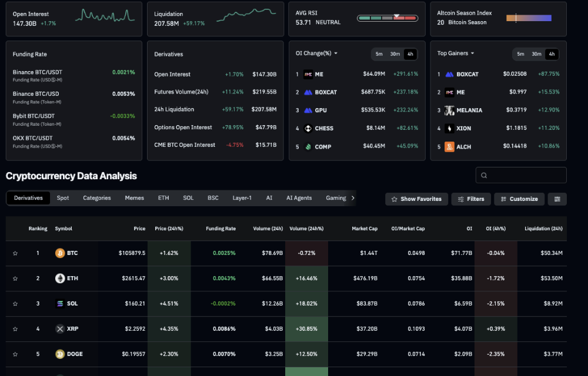Image resolution: width=588 pixels, height=376 pixels.
Task: Open the Memes tab
Action: (134, 198)
